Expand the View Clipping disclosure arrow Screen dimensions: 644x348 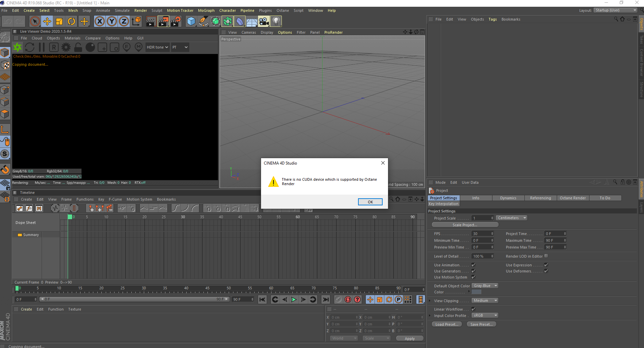(430, 301)
